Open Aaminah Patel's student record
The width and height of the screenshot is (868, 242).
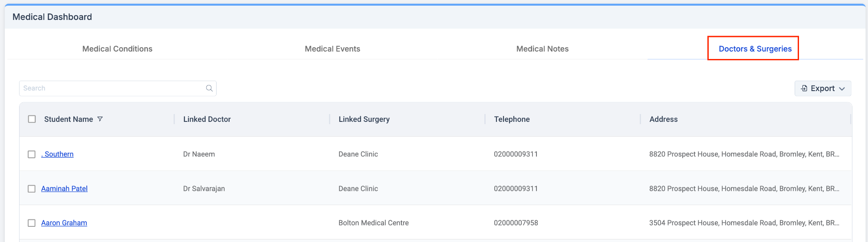coord(64,189)
